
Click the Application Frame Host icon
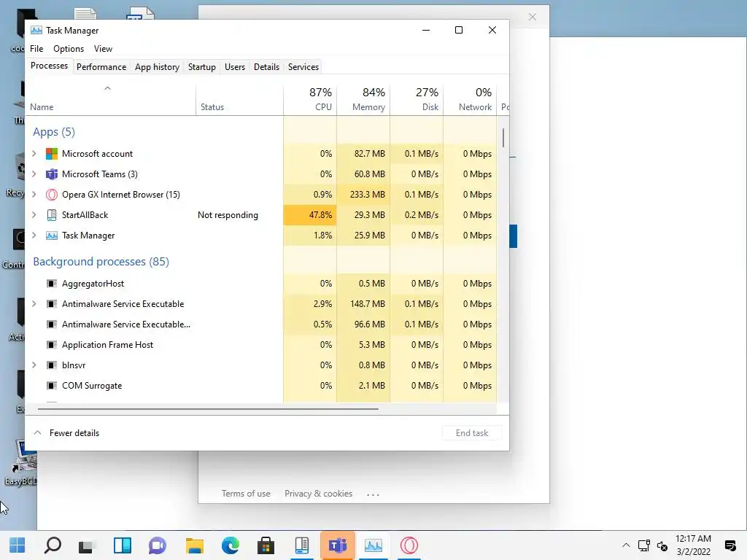(52, 345)
